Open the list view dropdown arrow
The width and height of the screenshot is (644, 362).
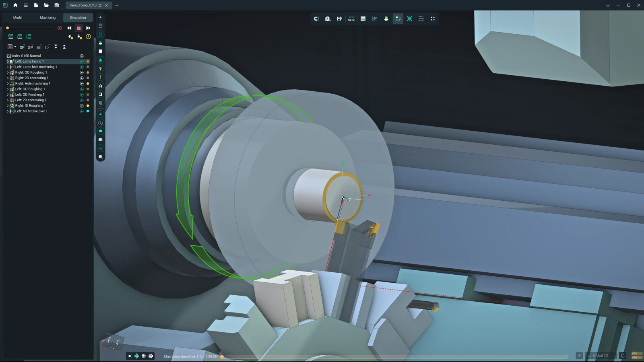15,47
